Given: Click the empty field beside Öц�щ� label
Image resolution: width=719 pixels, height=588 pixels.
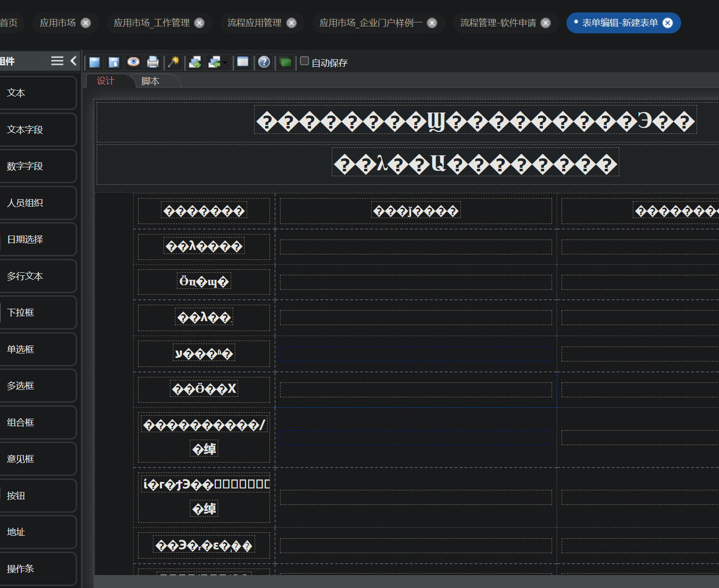Looking at the screenshot, I should (416, 282).
